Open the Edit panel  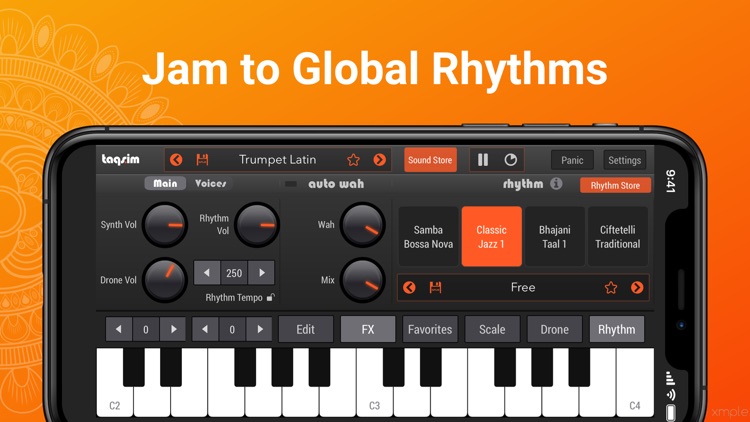(306, 329)
